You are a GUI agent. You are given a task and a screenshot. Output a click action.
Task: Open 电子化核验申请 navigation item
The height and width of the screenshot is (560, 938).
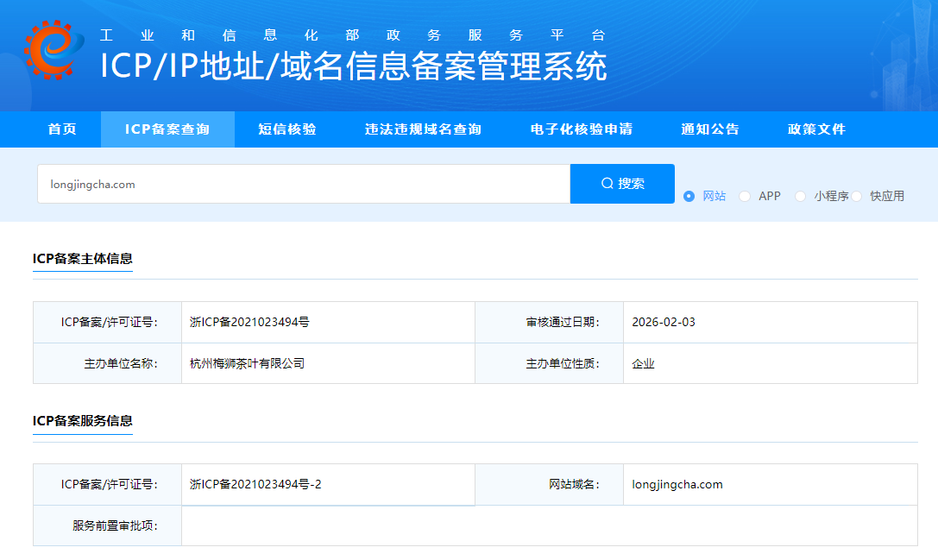582,129
